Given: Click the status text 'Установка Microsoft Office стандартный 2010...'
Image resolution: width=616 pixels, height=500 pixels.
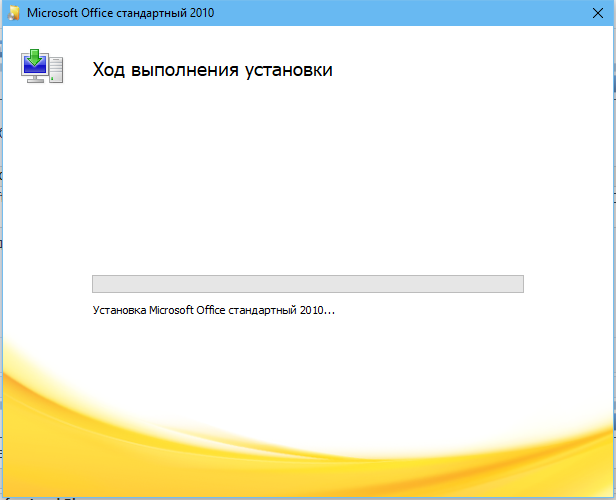Looking at the screenshot, I should (214, 310).
